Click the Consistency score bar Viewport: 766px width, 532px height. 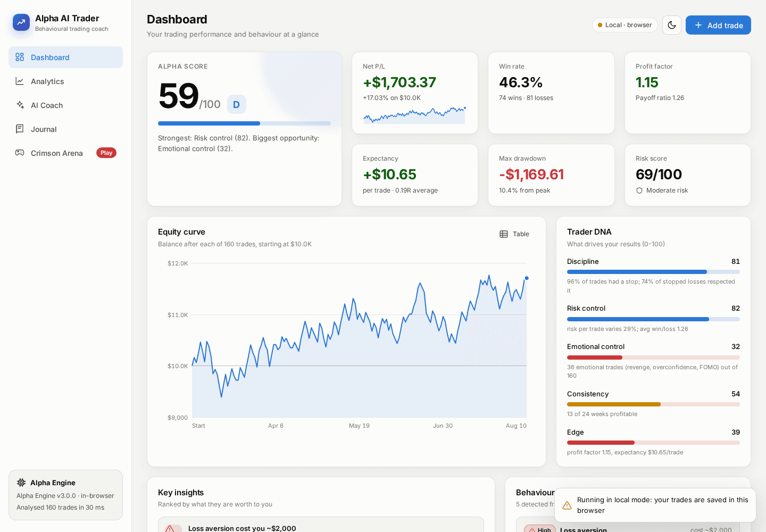(x=653, y=404)
